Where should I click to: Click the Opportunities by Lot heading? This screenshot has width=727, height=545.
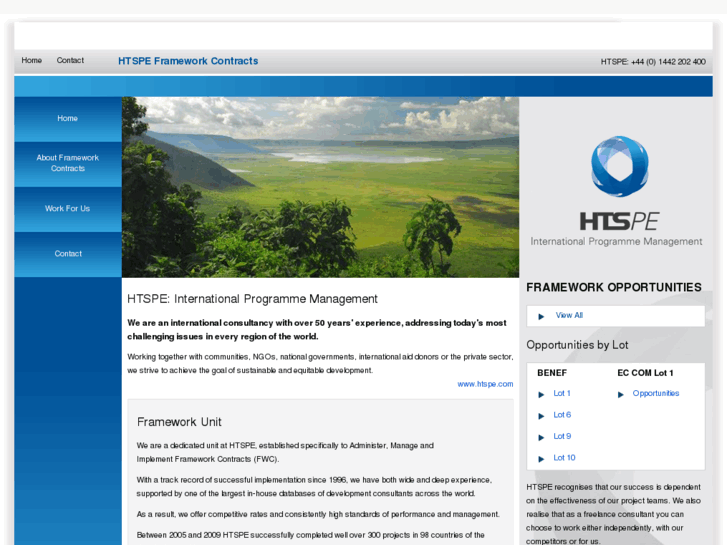(577, 345)
